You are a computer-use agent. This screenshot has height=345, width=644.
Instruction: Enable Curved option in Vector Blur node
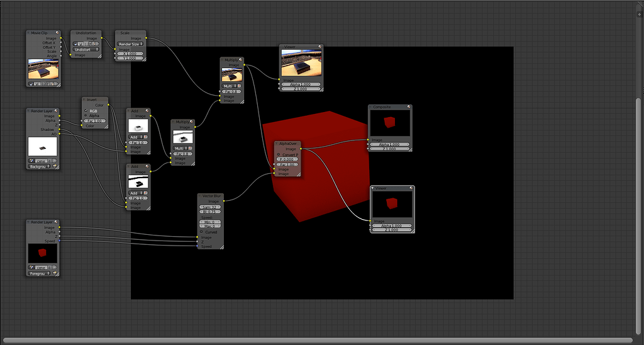pyautogui.click(x=202, y=232)
